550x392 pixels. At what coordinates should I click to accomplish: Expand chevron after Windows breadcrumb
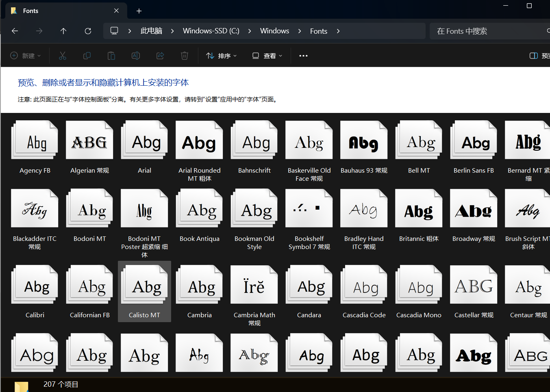(x=300, y=31)
